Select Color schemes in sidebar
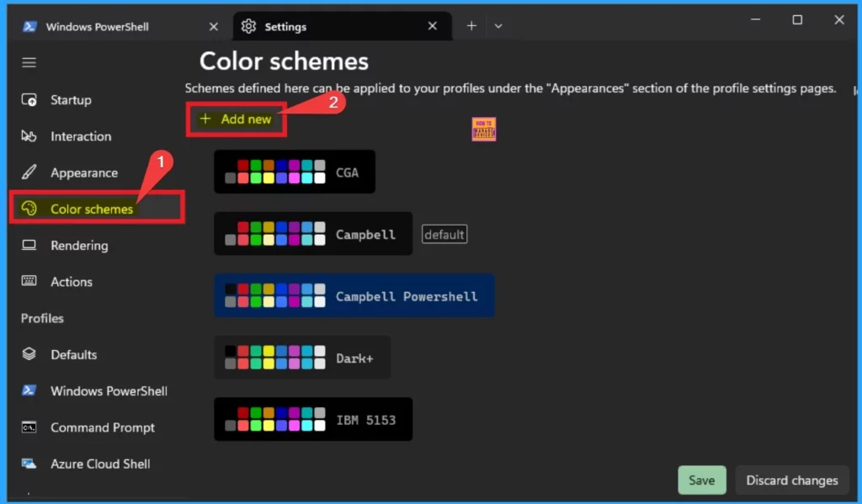This screenshot has height=504, width=862. click(x=97, y=209)
